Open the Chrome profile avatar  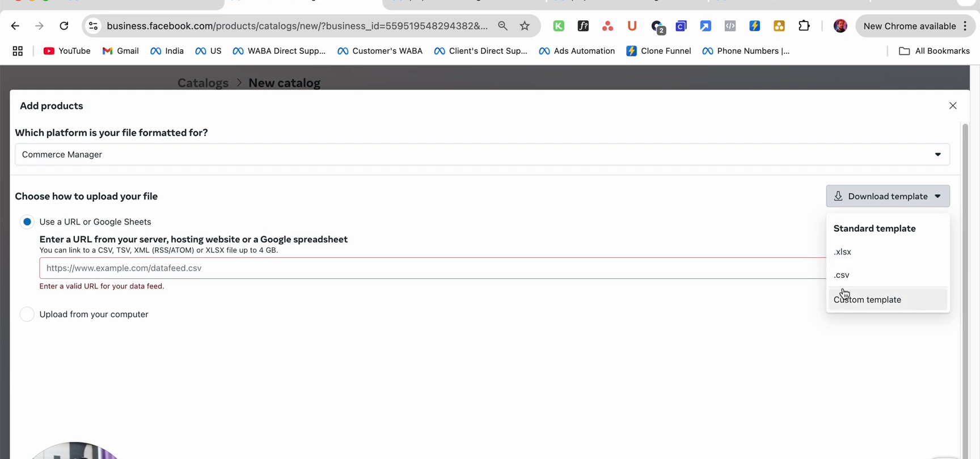coord(840,26)
